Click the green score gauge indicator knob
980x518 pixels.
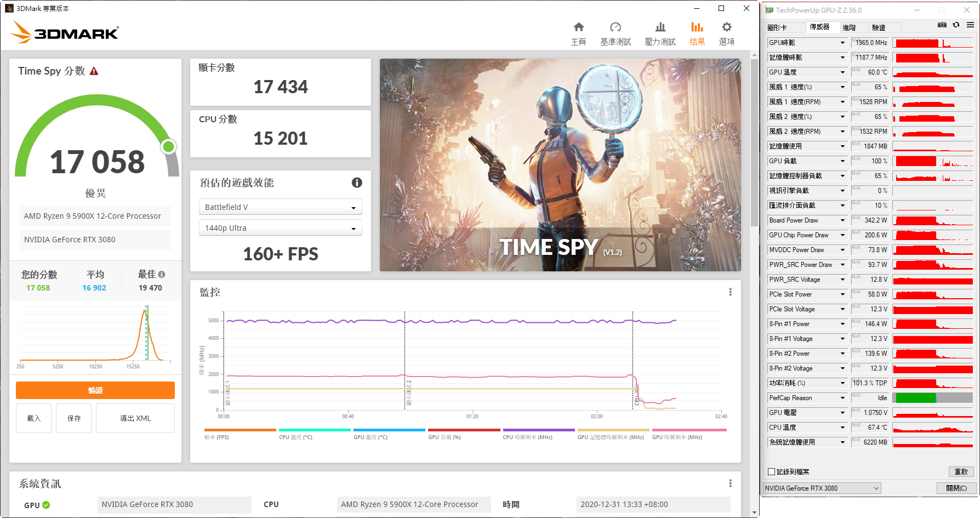pyautogui.click(x=168, y=146)
